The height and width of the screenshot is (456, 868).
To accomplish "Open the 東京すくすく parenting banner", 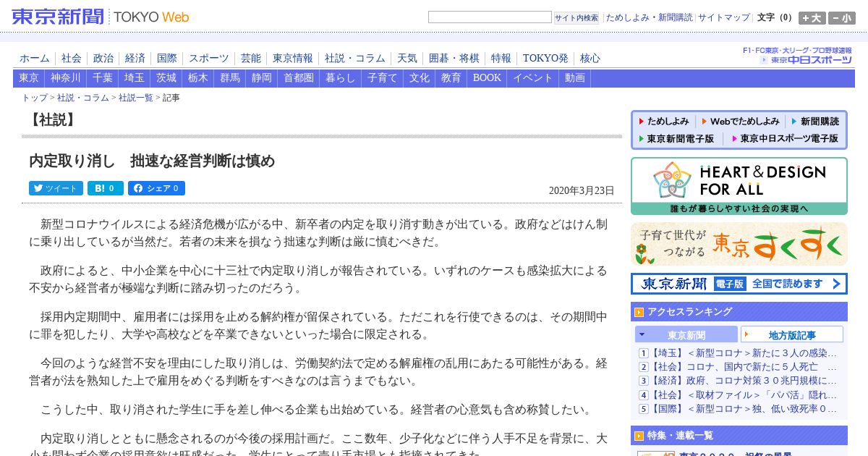I will click(739, 244).
